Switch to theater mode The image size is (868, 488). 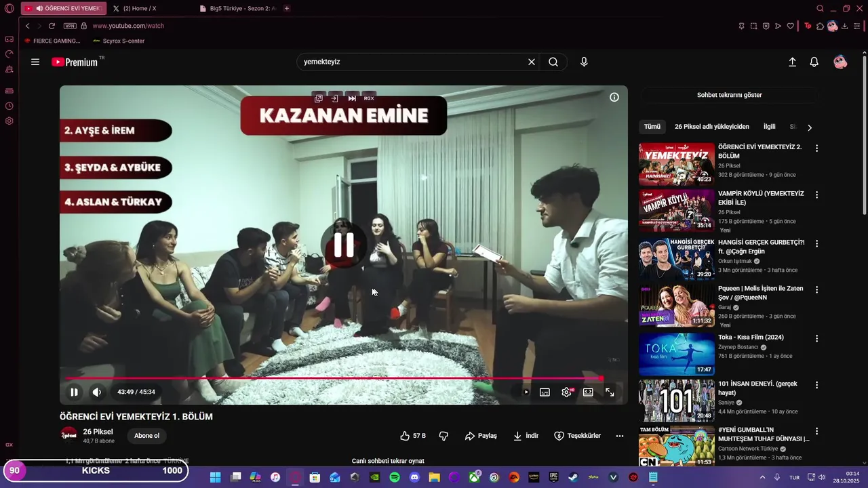588,392
